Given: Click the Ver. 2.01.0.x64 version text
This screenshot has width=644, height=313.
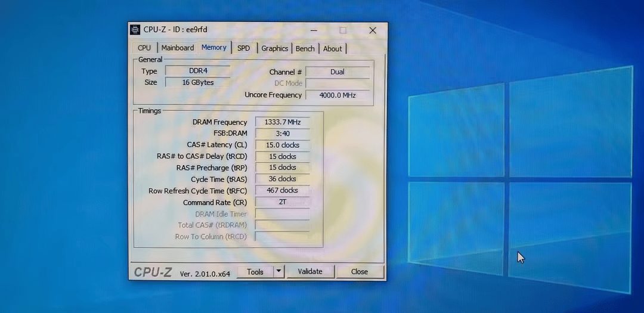Looking at the screenshot, I should (205, 274).
